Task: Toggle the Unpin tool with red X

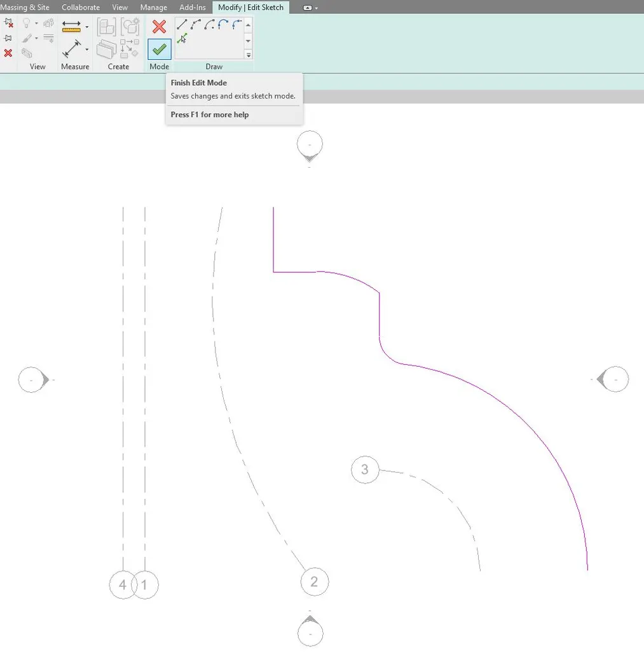Action: coord(9,23)
